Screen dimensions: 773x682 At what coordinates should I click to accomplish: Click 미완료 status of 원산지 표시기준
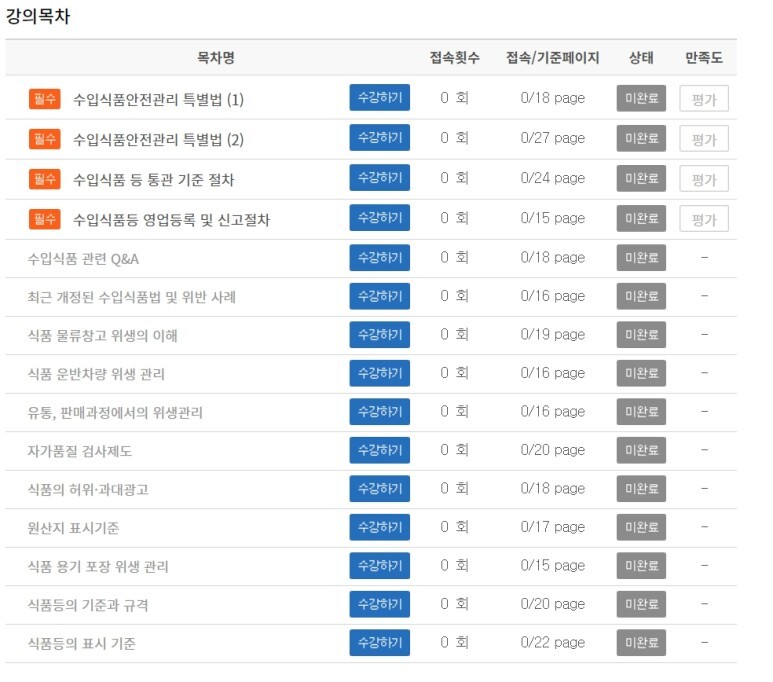tap(641, 527)
